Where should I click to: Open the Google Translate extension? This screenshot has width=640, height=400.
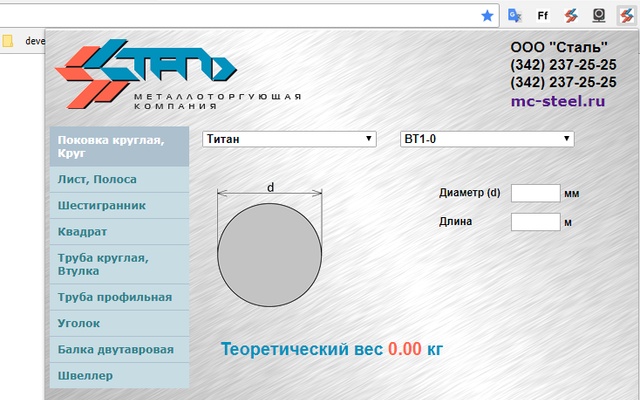(515, 15)
